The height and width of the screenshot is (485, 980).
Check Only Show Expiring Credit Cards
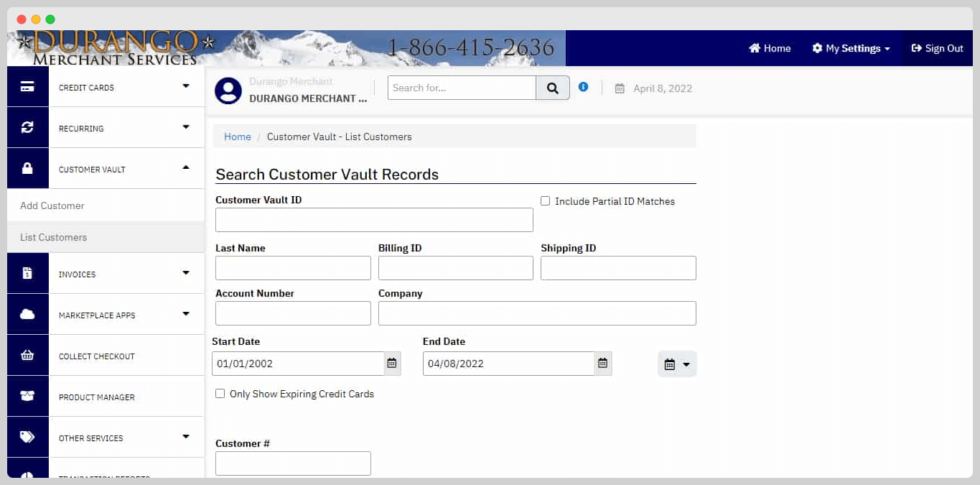[220, 394]
